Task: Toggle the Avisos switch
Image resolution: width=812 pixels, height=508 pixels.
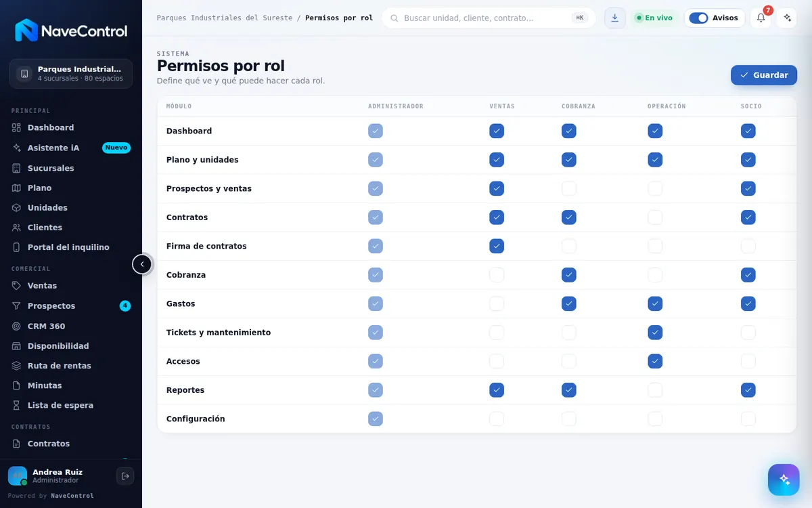Action: tap(698, 18)
